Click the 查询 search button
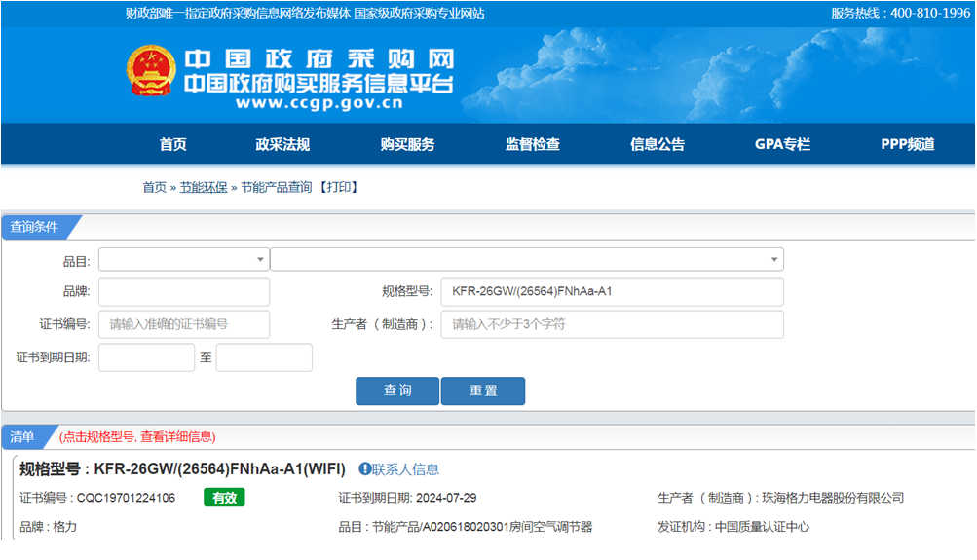Image resolution: width=977 pixels, height=560 pixels. [397, 391]
